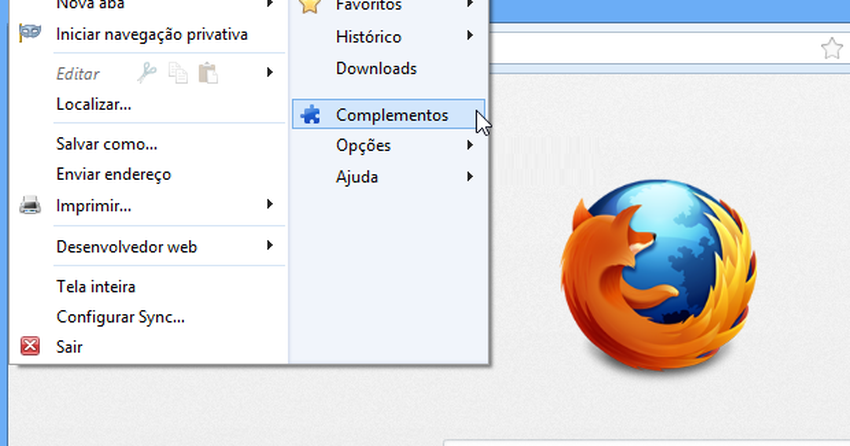The width and height of the screenshot is (850, 446).
Task: Click the Firefox logo on the page
Action: [x=658, y=275]
